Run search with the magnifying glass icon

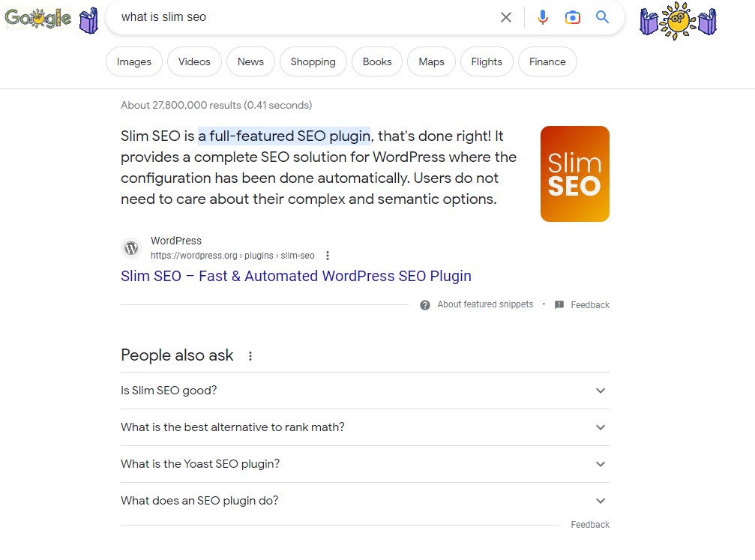[602, 17]
